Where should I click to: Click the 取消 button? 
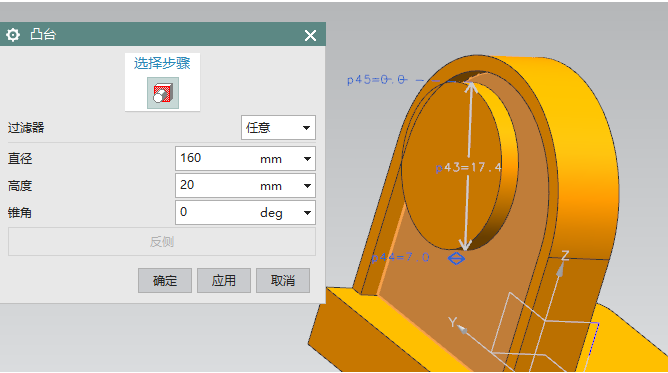283,281
